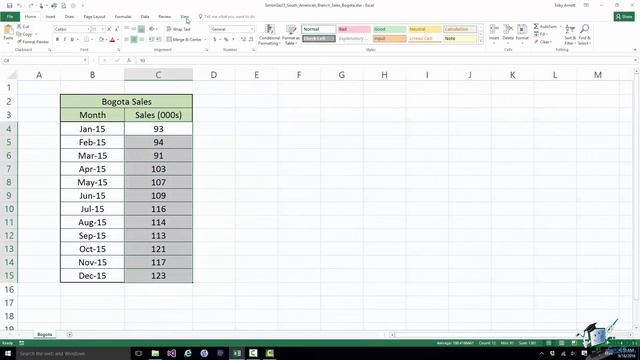Screen dimensions: 640x360
Task: Click the Delete cells icon
Action: [508, 30]
